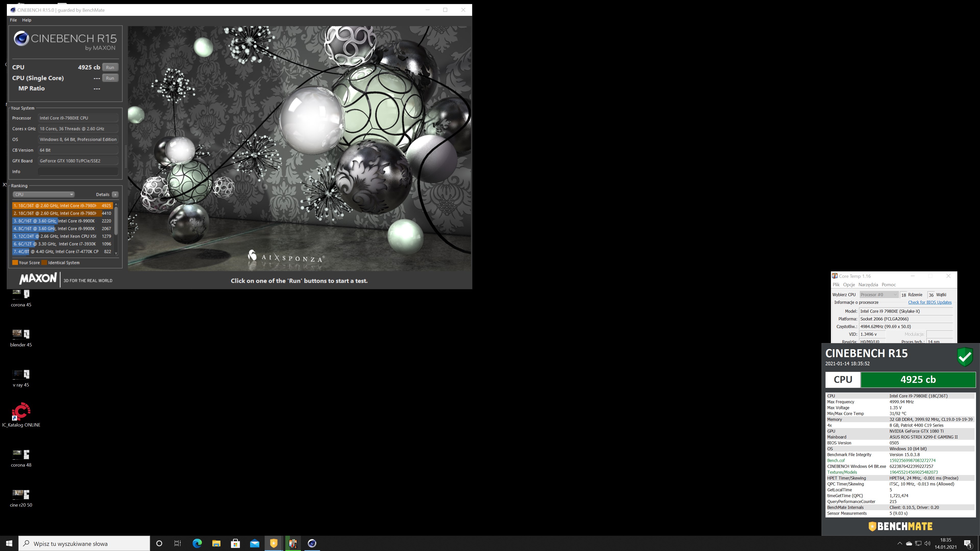Select ranking row 1 scoring 4925
This screenshot has width=980, height=551.
coord(62,205)
